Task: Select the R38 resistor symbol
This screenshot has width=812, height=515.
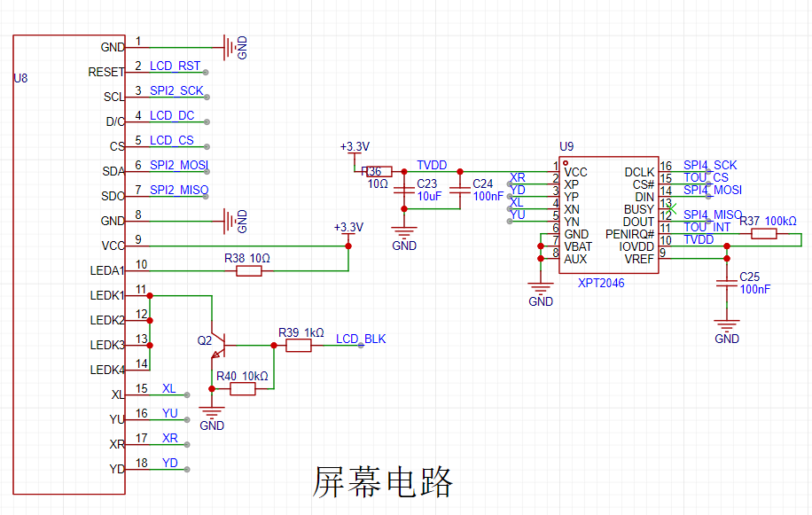Action: pyautogui.click(x=248, y=270)
